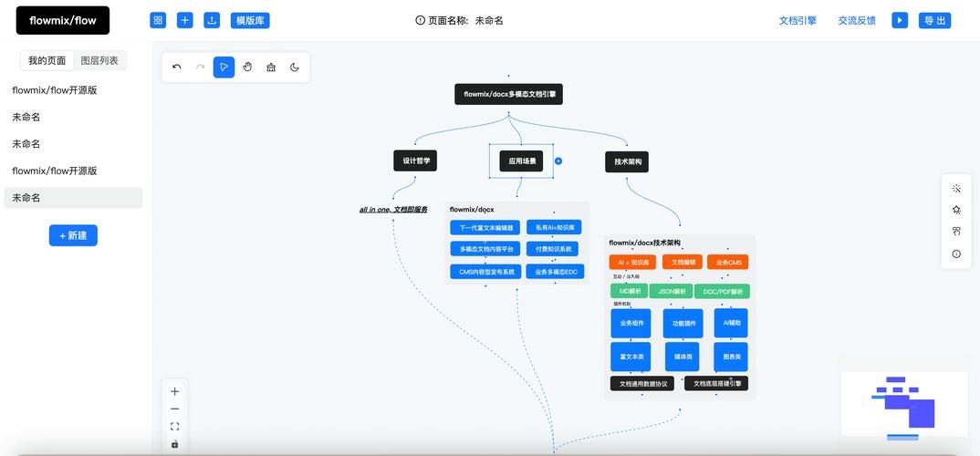Click the + 新建 button
This screenshot has width=980, height=456.
73,235
